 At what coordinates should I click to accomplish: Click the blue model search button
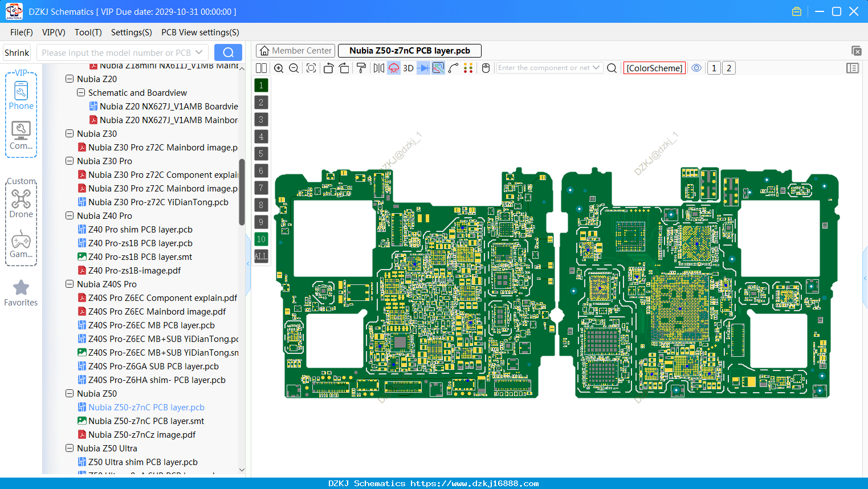[x=228, y=52]
